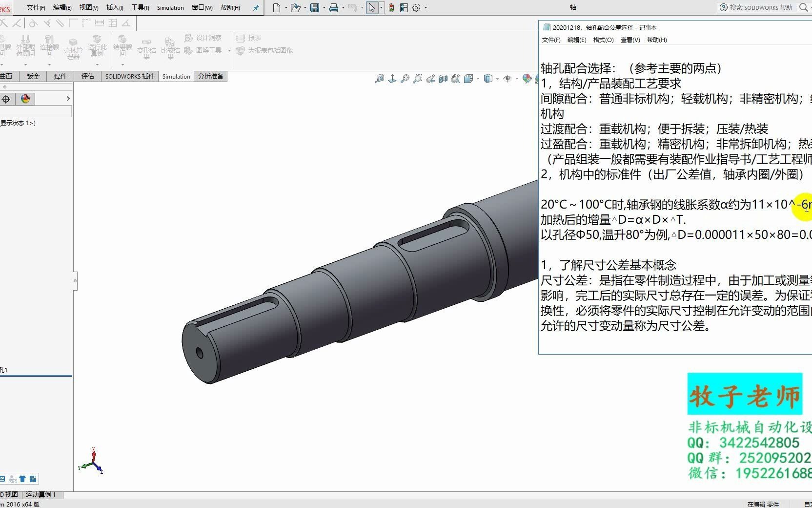The image size is (812, 508).
Task: Click the Undo arrow icon
Action: (x=352, y=8)
